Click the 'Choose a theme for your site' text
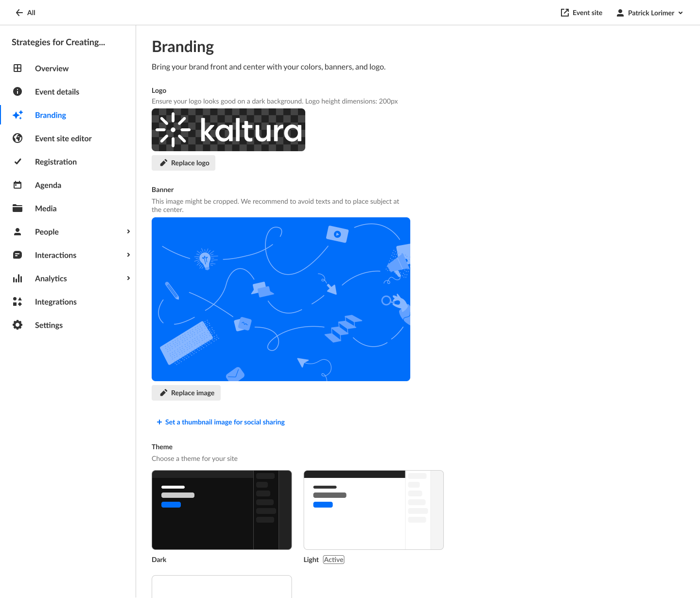The image size is (700, 598). click(194, 458)
